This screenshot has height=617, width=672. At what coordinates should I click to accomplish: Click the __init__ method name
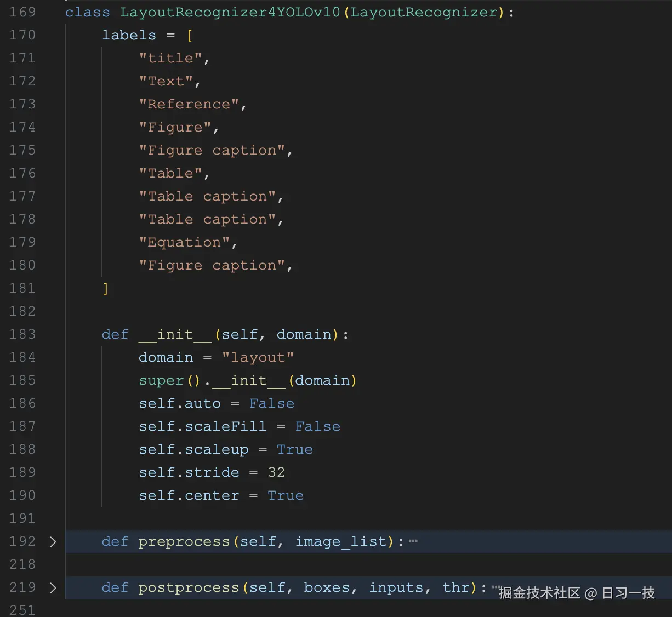click(175, 334)
